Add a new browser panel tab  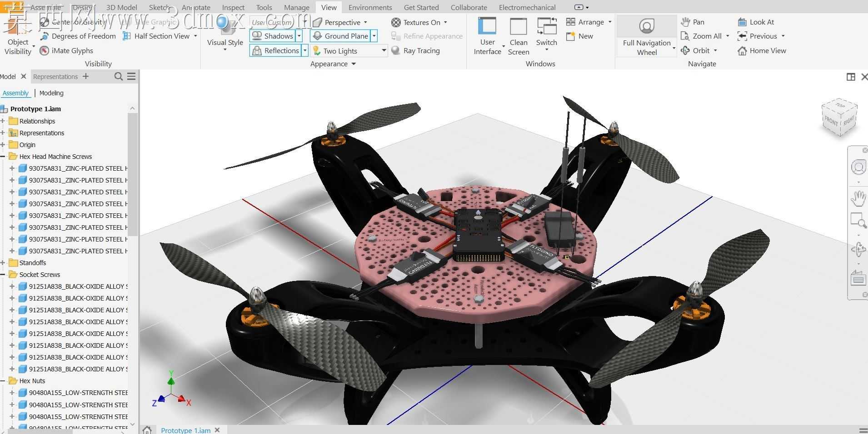[x=85, y=76]
